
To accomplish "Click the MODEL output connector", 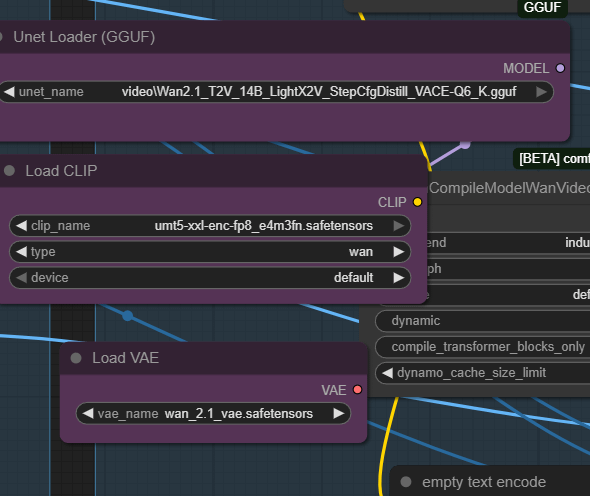I will coord(560,68).
